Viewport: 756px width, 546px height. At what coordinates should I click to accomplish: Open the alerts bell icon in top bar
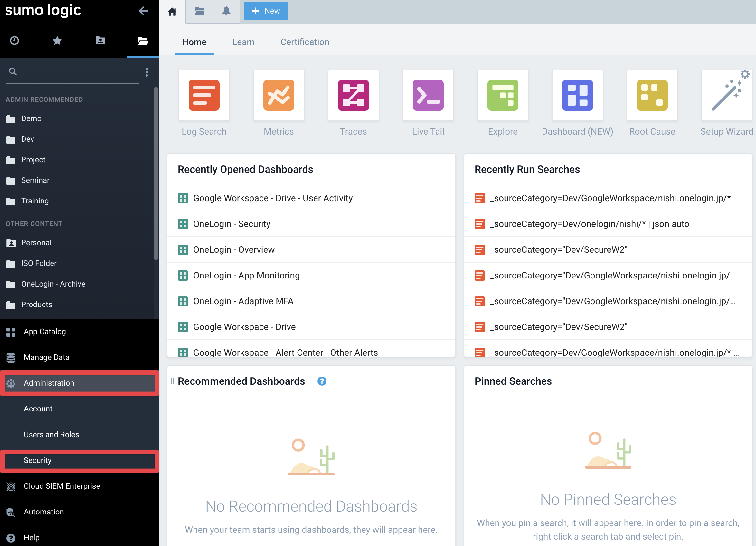[226, 11]
